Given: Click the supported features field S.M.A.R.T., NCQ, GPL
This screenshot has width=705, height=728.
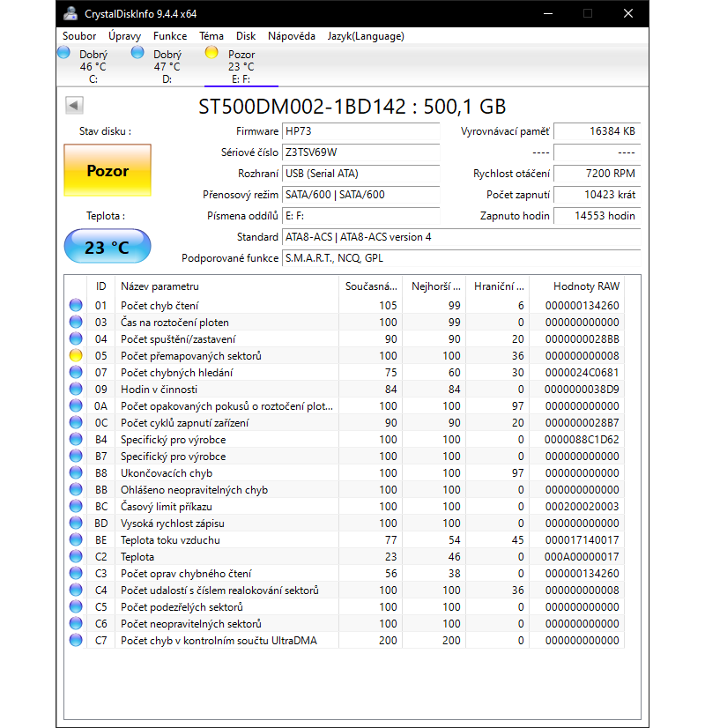Looking at the screenshot, I should (x=462, y=258).
